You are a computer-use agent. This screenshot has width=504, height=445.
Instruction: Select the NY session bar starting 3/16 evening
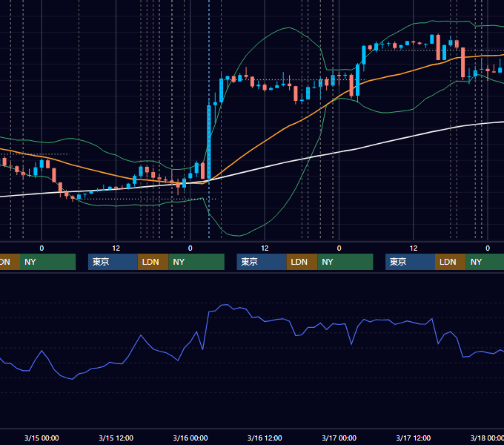[x=345, y=262]
